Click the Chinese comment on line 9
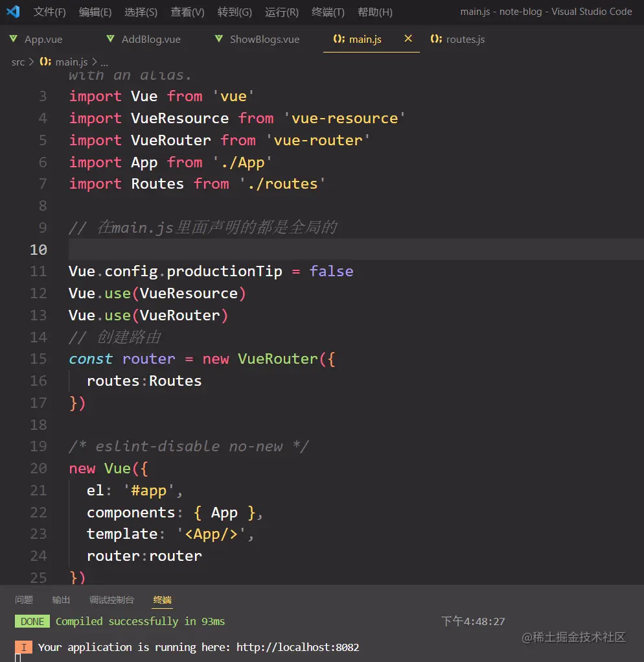644x662 pixels. click(x=203, y=228)
